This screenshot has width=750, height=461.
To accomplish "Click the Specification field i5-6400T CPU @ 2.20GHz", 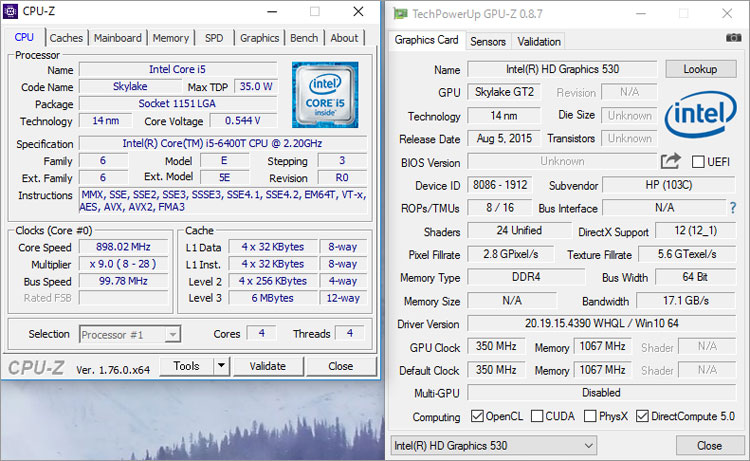I will pyautogui.click(x=222, y=143).
